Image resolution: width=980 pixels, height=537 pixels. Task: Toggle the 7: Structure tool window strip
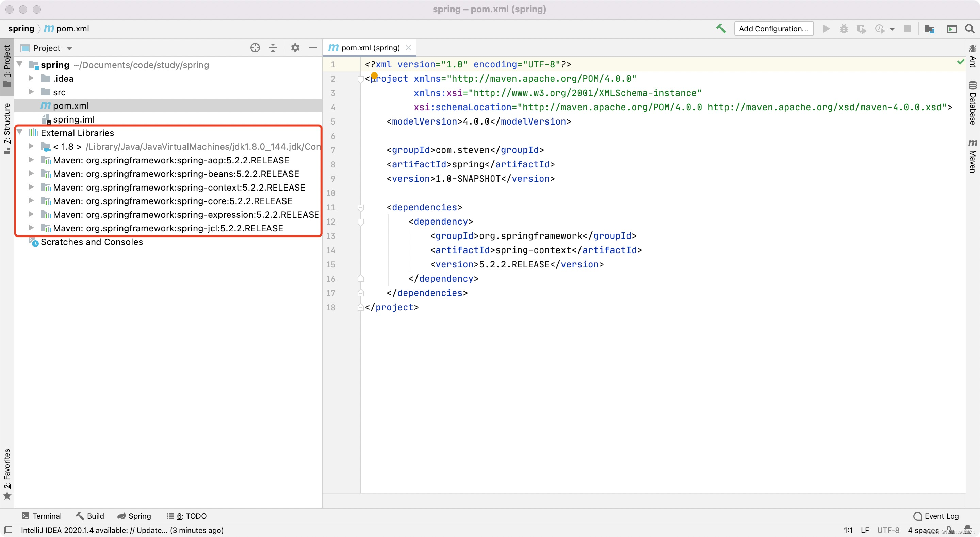7,128
